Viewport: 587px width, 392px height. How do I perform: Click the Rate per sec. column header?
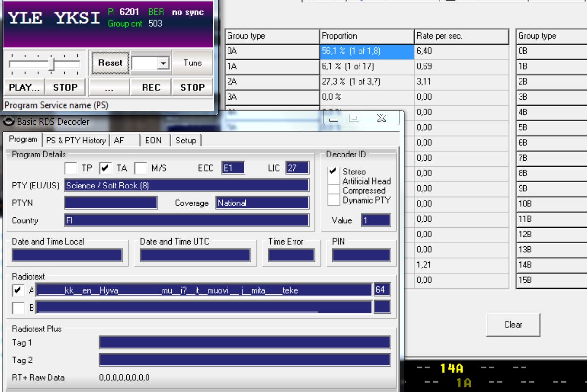(462, 36)
